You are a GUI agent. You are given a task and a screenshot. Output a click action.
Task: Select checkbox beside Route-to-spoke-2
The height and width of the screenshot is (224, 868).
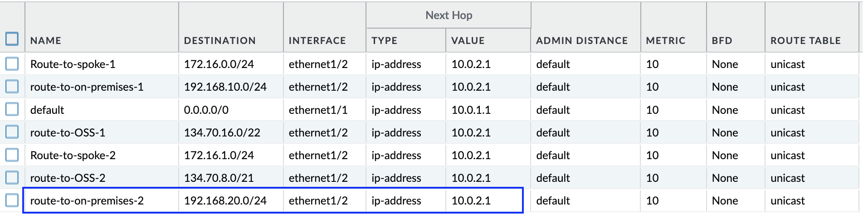12,155
